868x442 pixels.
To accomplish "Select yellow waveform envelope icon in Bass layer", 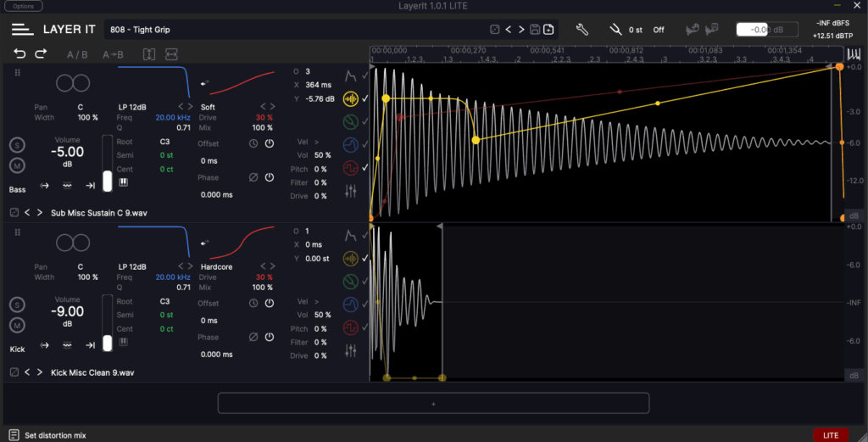I will click(351, 98).
